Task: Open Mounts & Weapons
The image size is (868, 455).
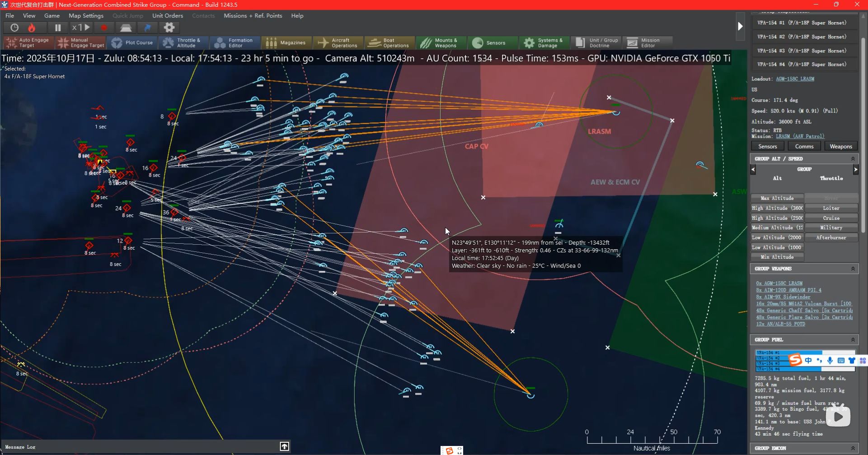Action: click(x=441, y=42)
